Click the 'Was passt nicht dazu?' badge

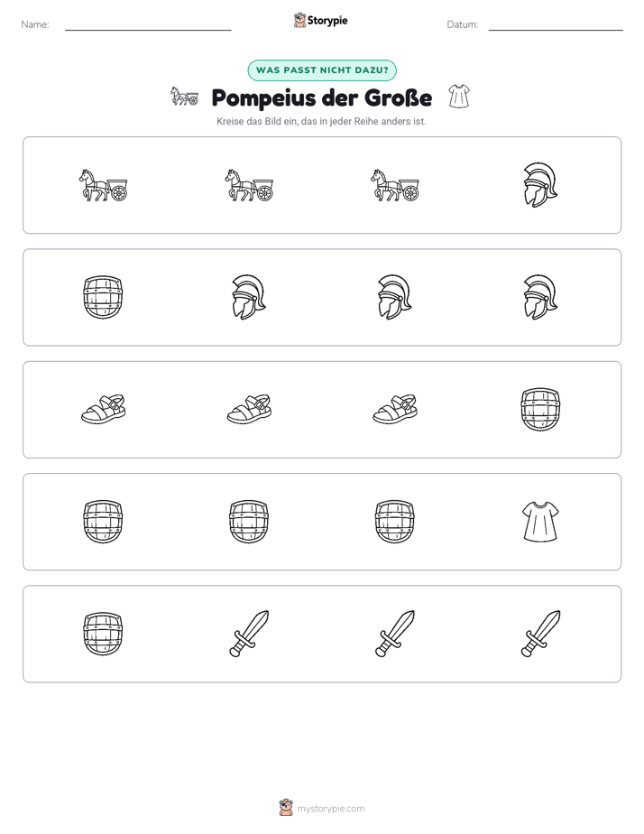pos(322,70)
